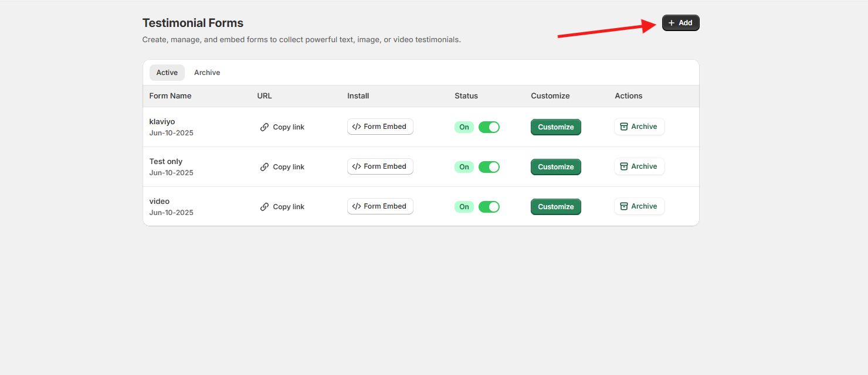Click the link icon for Test only form
This screenshot has height=375, width=868.
[265, 167]
